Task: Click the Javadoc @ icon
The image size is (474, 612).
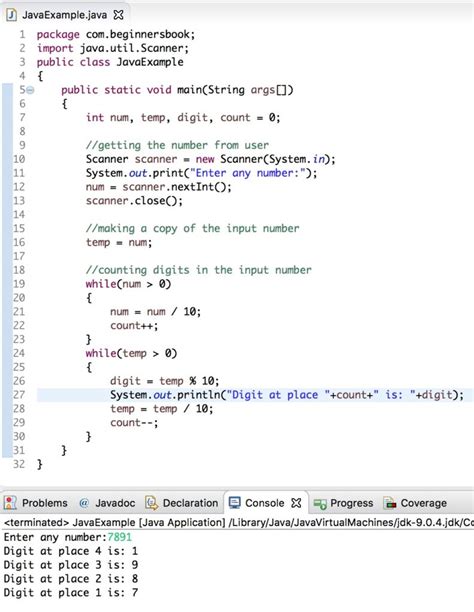Action: [x=84, y=503]
